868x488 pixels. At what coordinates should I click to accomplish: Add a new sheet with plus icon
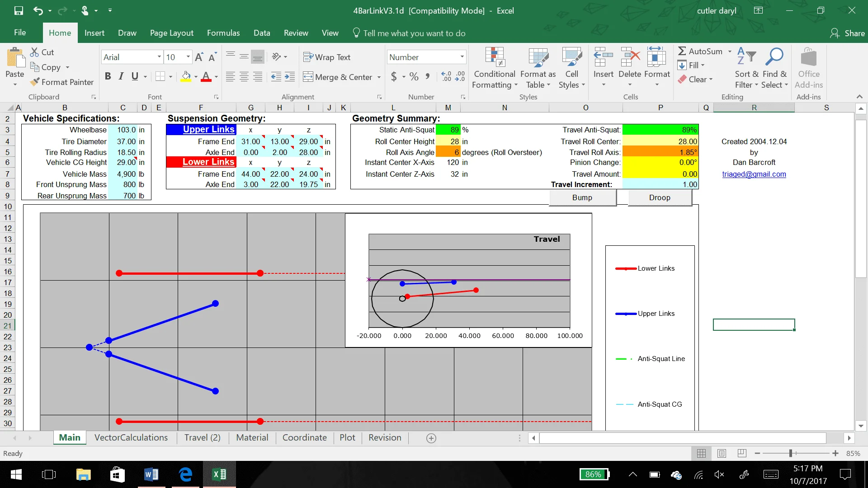coord(431,438)
